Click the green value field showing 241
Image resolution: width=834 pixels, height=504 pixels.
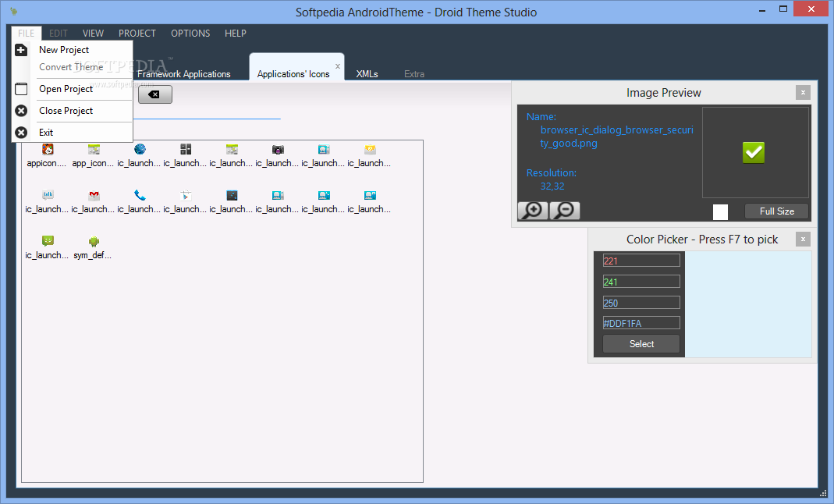click(641, 282)
